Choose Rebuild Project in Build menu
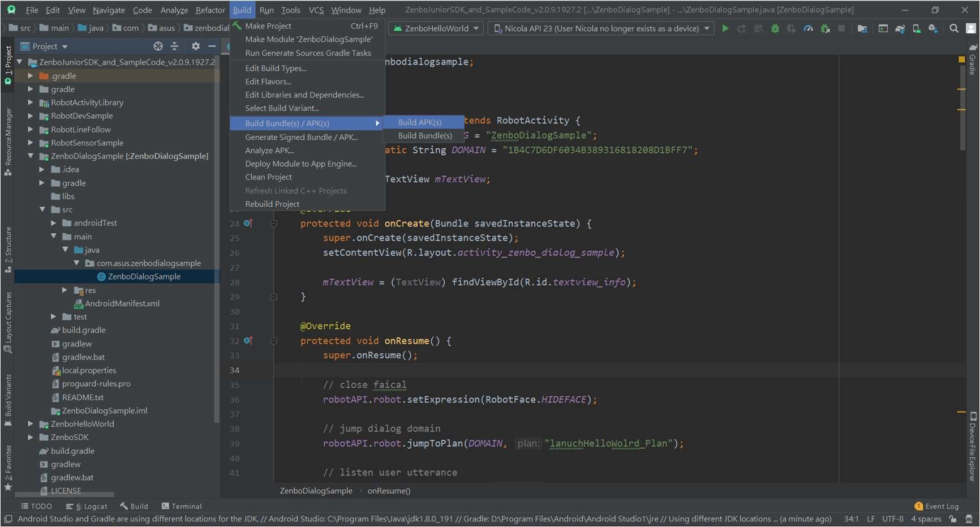 click(x=307, y=204)
